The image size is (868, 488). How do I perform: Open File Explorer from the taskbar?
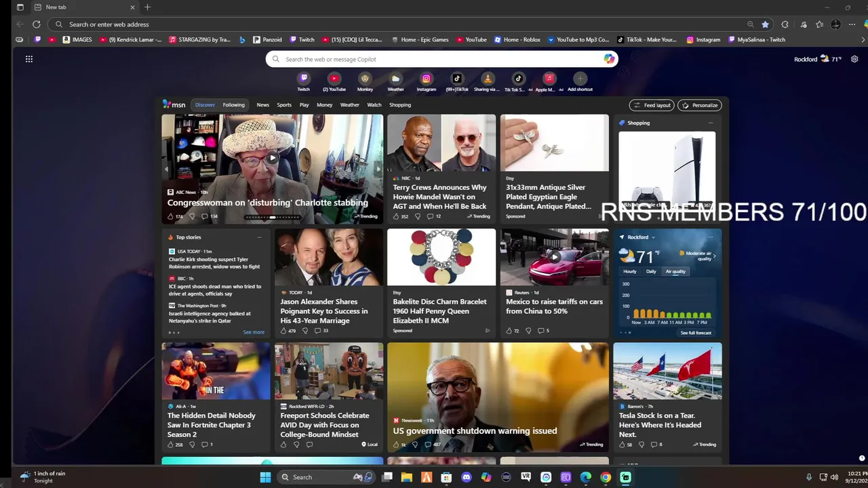407,477
